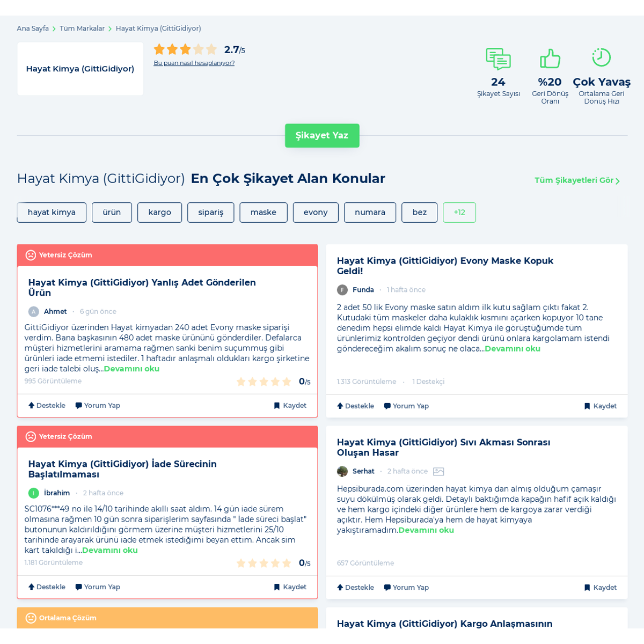Upvote Serhat's complaint with Destekle
The height and width of the screenshot is (644, 644).
pyautogui.click(x=355, y=588)
